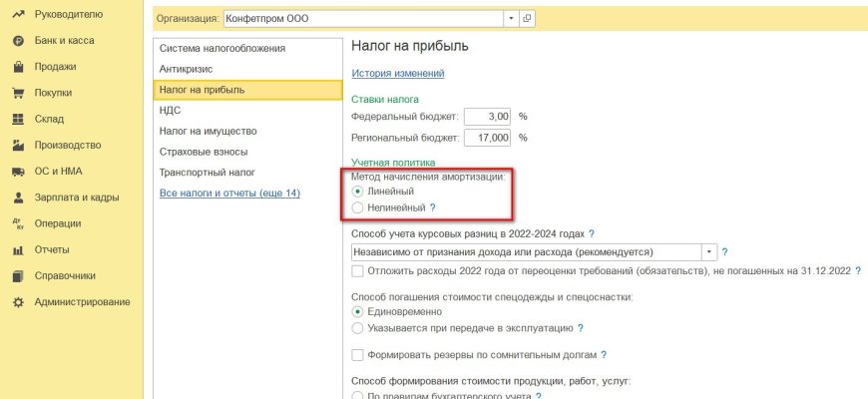Click the ОС и НМА truck icon
868x399 pixels.
pyautogui.click(x=17, y=172)
